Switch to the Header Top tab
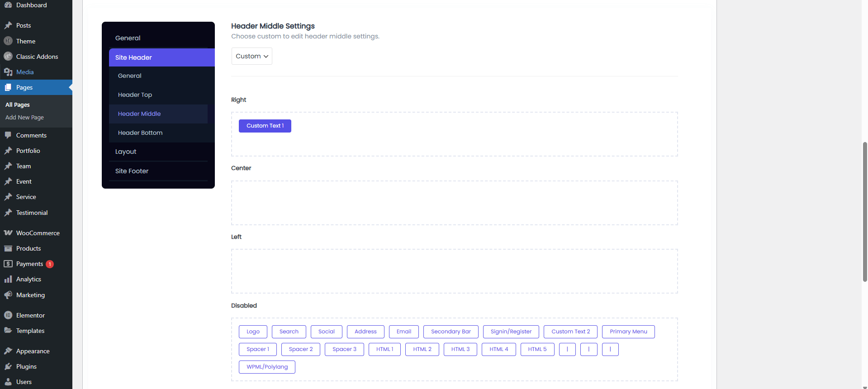 tap(135, 95)
